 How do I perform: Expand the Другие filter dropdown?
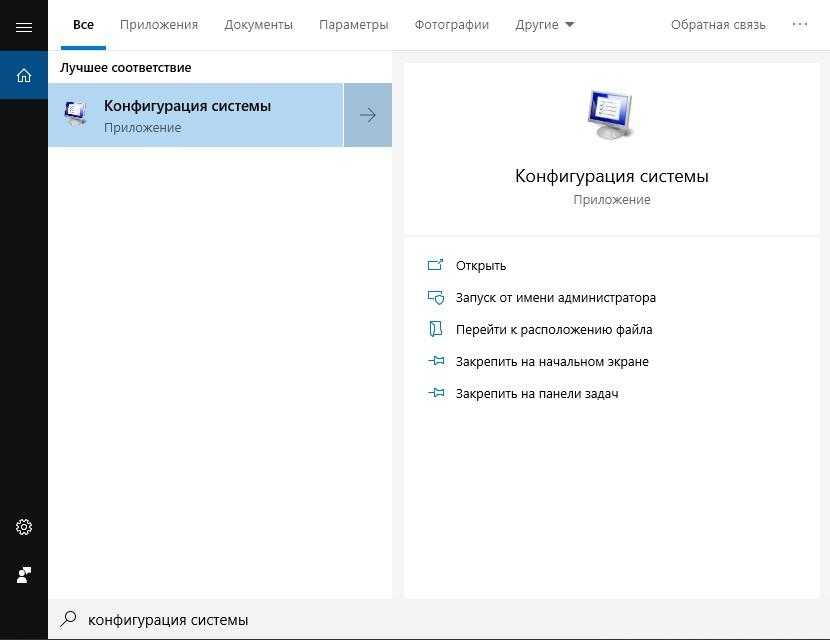(x=545, y=24)
